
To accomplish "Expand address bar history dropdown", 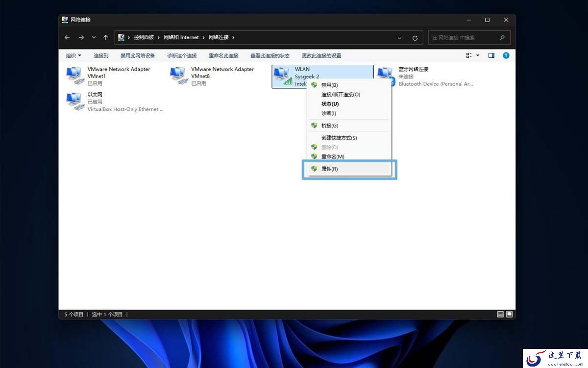I will tap(400, 38).
